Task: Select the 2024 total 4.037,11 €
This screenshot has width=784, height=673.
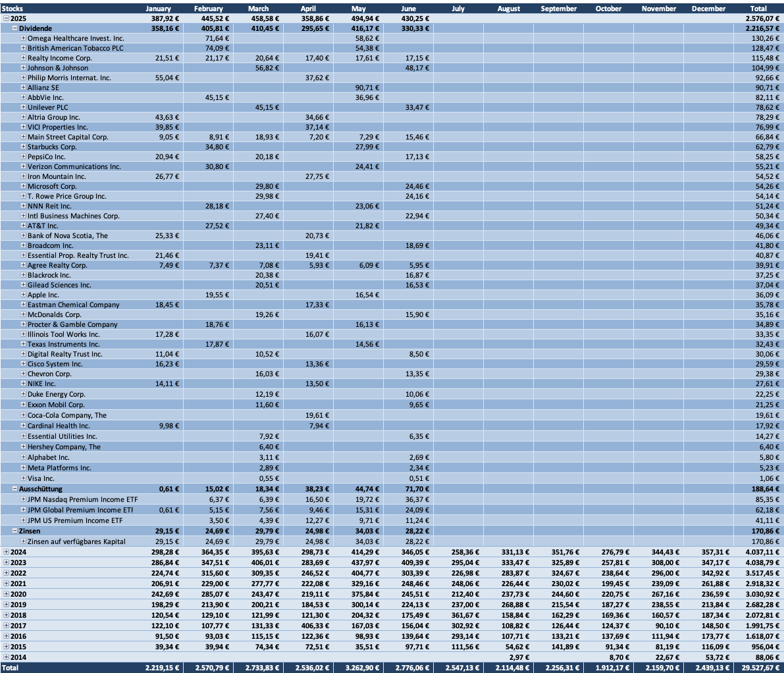Action: point(762,551)
